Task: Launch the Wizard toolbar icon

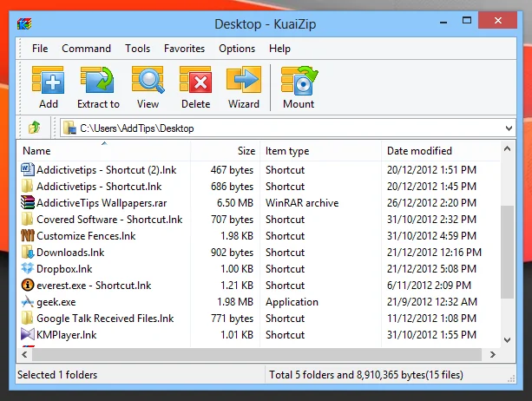Action: coord(244,79)
